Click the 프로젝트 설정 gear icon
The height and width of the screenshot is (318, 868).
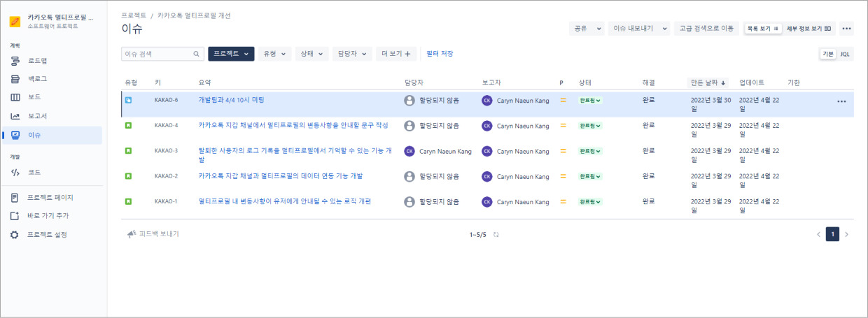[15, 235]
